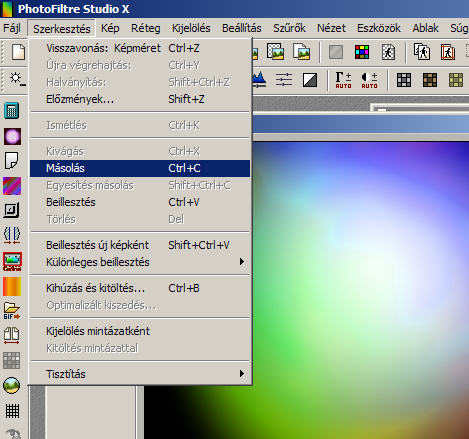
Task: Click the histogram levels icon
Action: [x=259, y=80]
